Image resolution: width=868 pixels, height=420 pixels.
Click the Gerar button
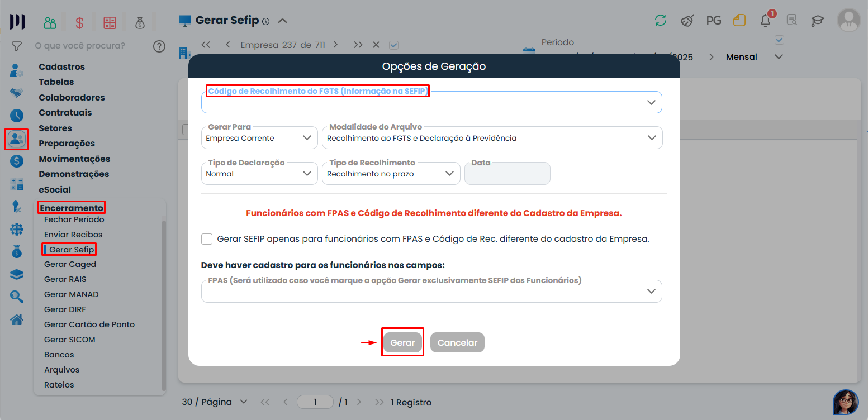pos(402,342)
